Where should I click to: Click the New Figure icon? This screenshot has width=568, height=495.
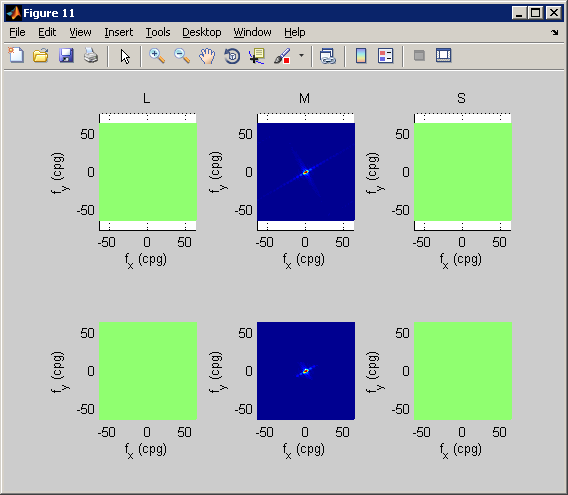point(16,56)
